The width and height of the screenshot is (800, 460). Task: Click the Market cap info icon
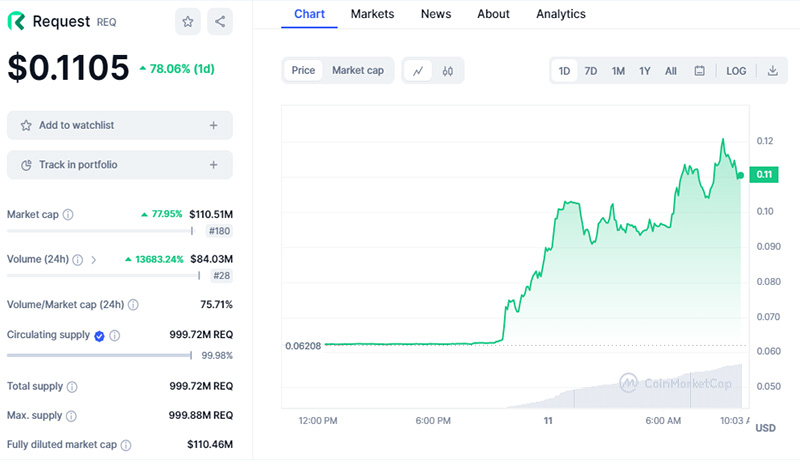tap(68, 215)
